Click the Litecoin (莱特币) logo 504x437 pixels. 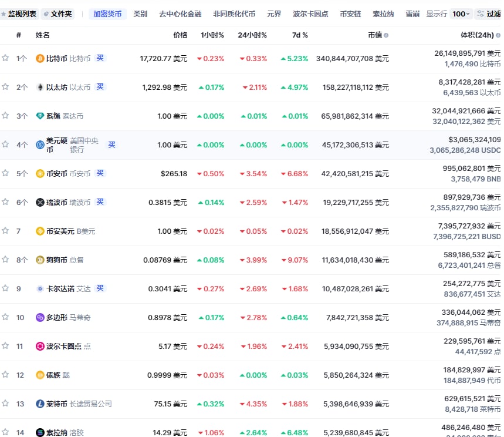pyautogui.click(x=40, y=404)
